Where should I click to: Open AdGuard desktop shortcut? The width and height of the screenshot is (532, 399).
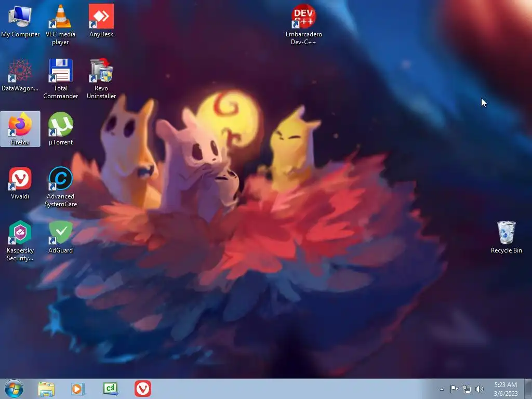(60, 237)
